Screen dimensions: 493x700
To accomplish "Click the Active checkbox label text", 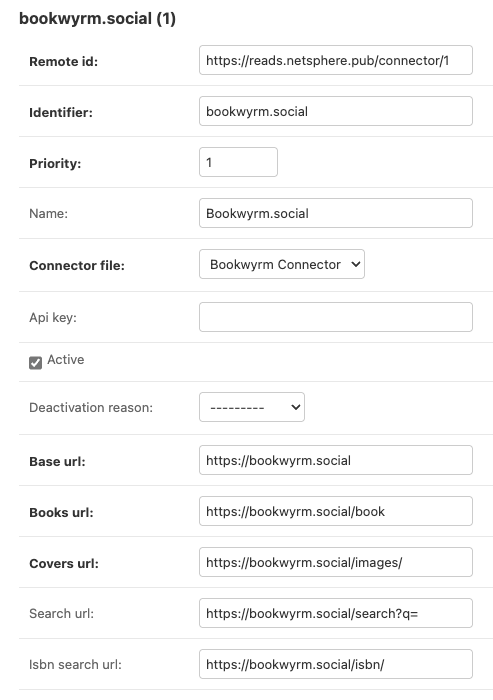I will (x=66, y=359).
